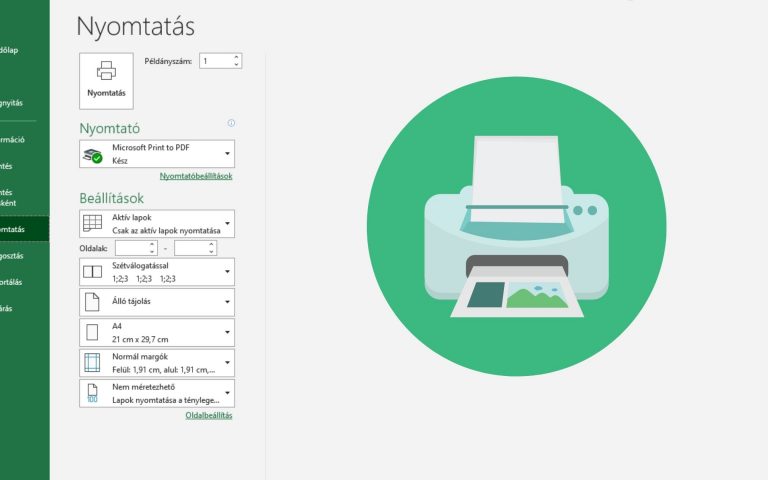The width and height of the screenshot is (768, 480).
Task: Expand the A4 paper size dropdown
Action: (228, 332)
